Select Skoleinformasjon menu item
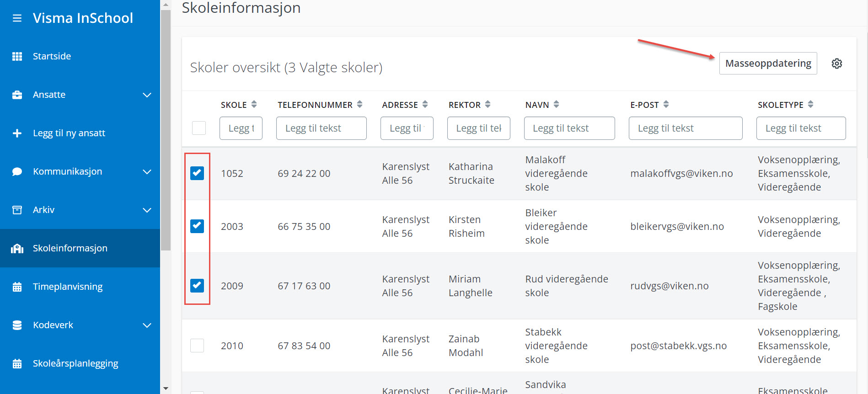This screenshot has height=394, width=868. [x=80, y=248]
